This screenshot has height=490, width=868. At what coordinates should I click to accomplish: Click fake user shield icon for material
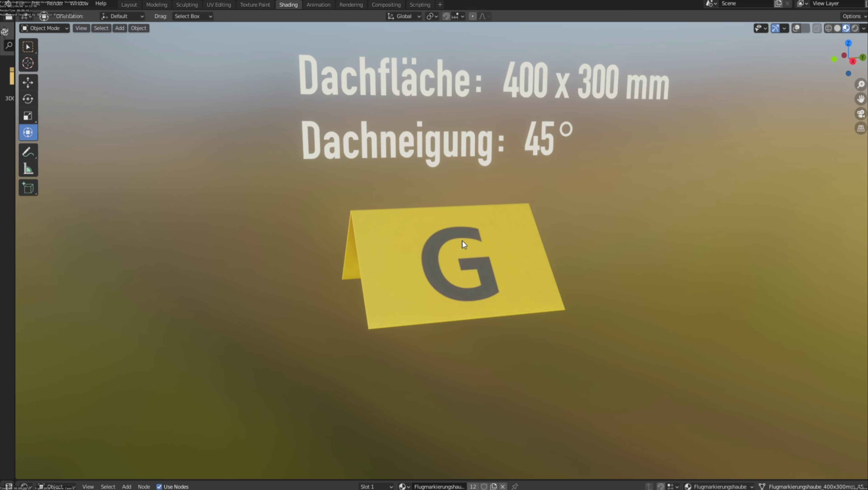[x=484, y=486]
